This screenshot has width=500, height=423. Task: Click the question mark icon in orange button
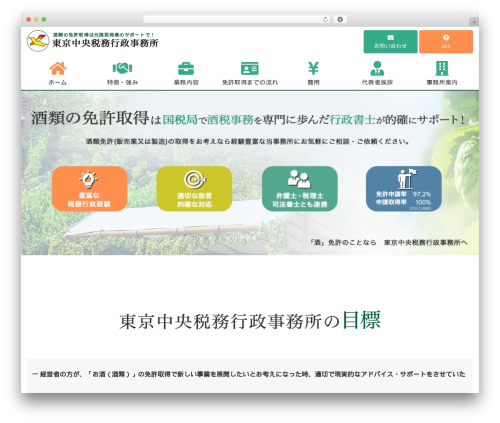tap(446, 37)
